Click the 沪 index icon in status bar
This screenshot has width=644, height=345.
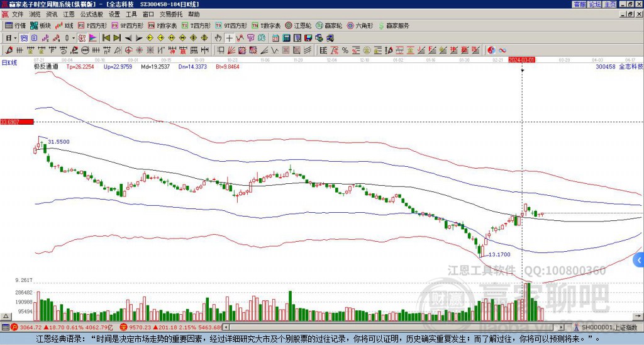point(14,327)
